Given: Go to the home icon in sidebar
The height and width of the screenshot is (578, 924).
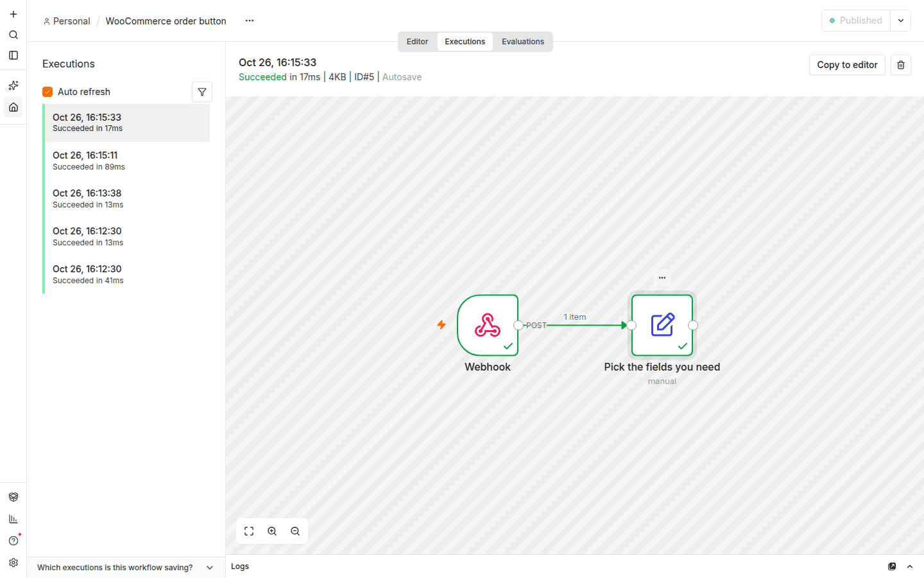Looking at the screenshot, I should coord(13,107).
